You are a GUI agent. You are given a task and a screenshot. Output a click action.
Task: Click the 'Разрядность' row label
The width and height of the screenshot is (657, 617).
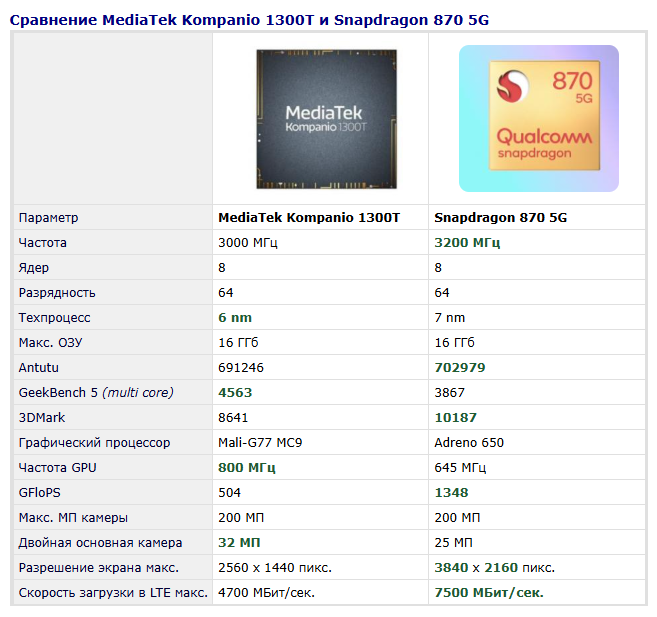tap(57, 293)
